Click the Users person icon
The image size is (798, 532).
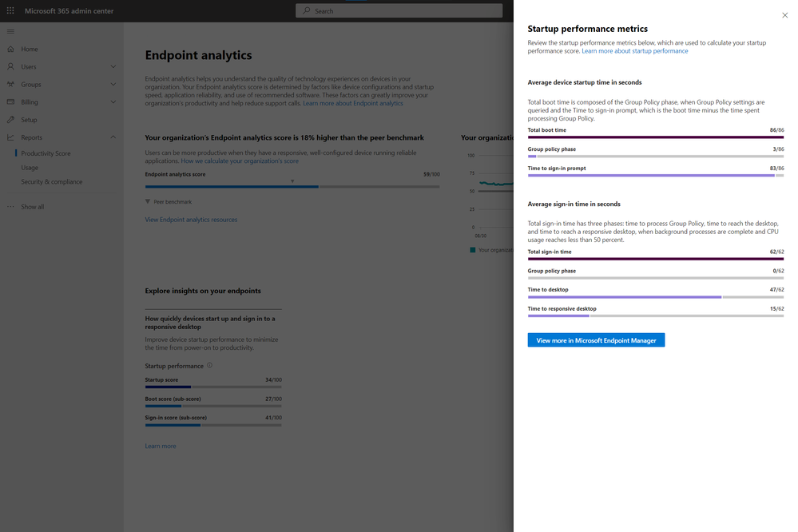[11, 66]
